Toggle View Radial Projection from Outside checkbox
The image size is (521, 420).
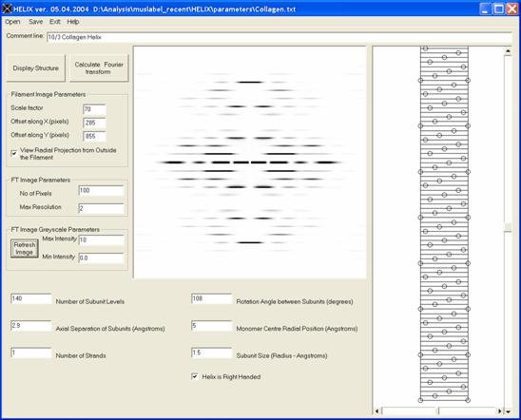click(x=14, y=153)
